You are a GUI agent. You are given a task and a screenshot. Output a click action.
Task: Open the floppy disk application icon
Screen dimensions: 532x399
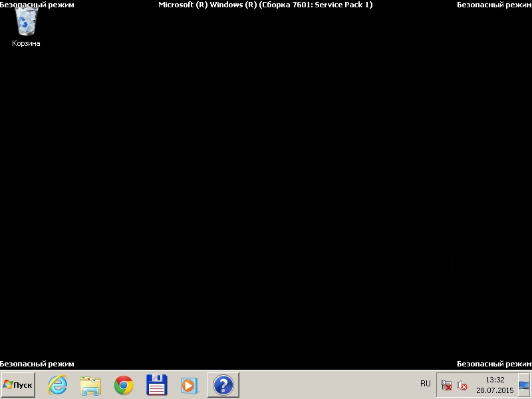pos(157,385)
